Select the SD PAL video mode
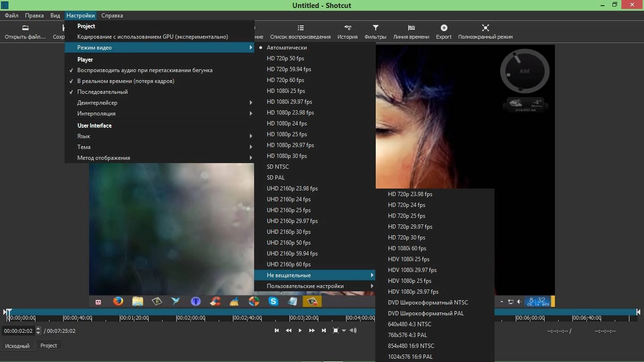644x362 pixels. coord(315,178)
